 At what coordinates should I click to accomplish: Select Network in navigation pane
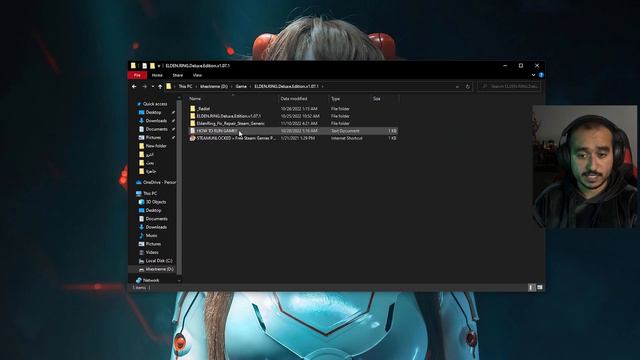pos(151,280)
